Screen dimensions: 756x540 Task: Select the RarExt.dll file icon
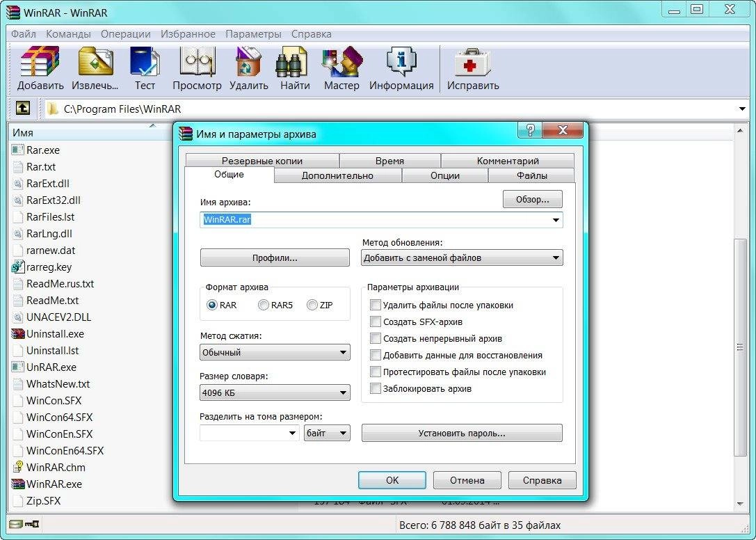[17, 184]
